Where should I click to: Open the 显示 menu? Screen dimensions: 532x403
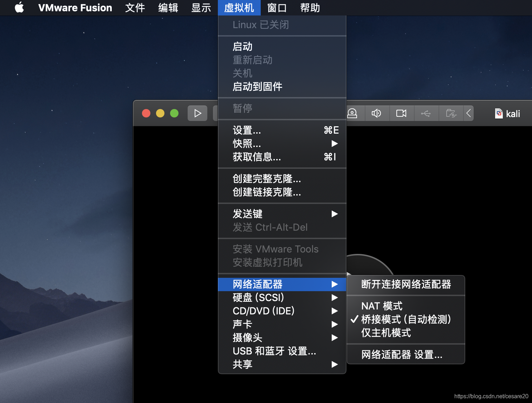201,8
